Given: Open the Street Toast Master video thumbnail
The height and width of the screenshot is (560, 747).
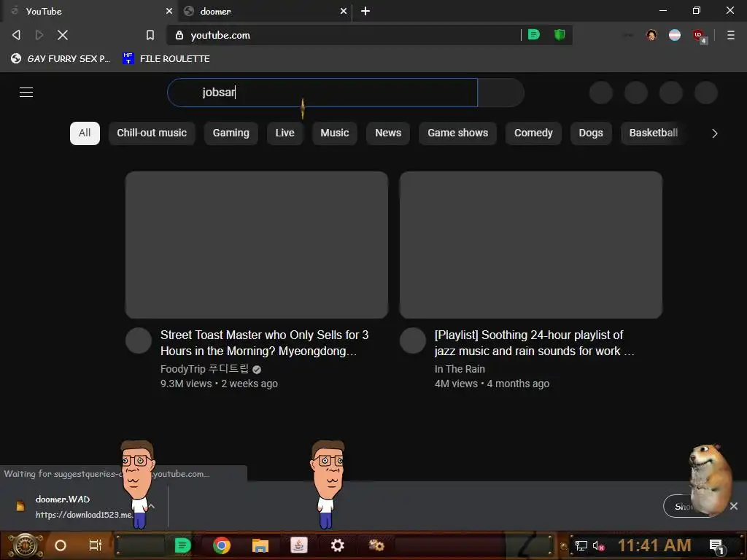Looking at the screenshot, I should point(257,245).
